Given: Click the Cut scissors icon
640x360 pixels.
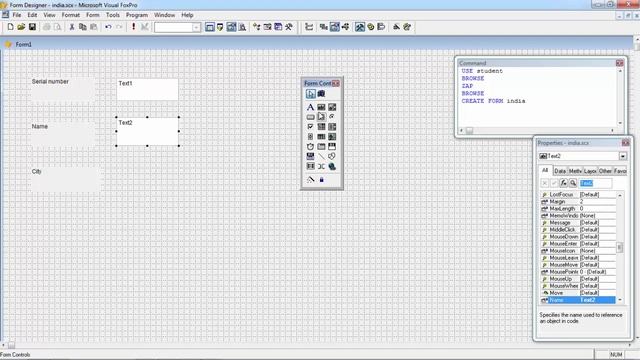Looking at the screenshot, I should pyautogui.click(x=72, y=27).
